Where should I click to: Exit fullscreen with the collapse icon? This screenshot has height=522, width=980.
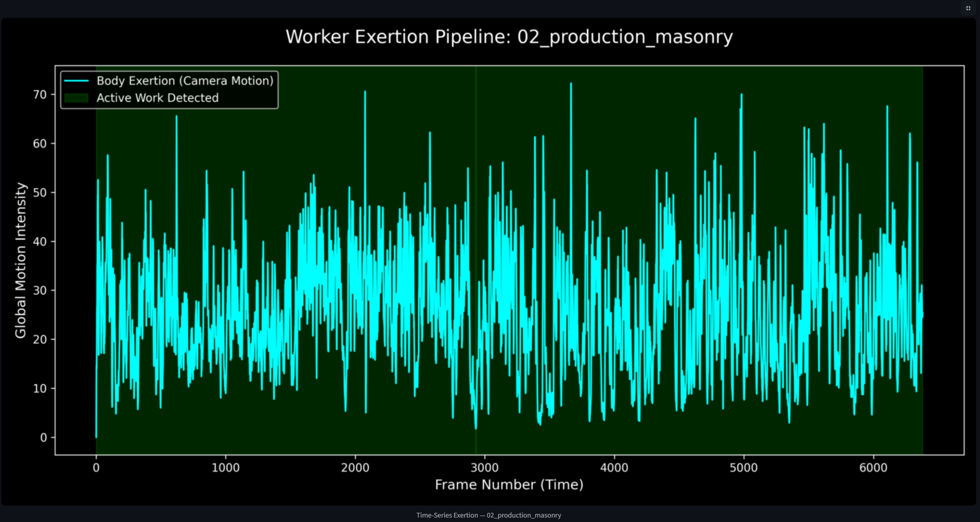pyautogui.click(x=968, y=8)
